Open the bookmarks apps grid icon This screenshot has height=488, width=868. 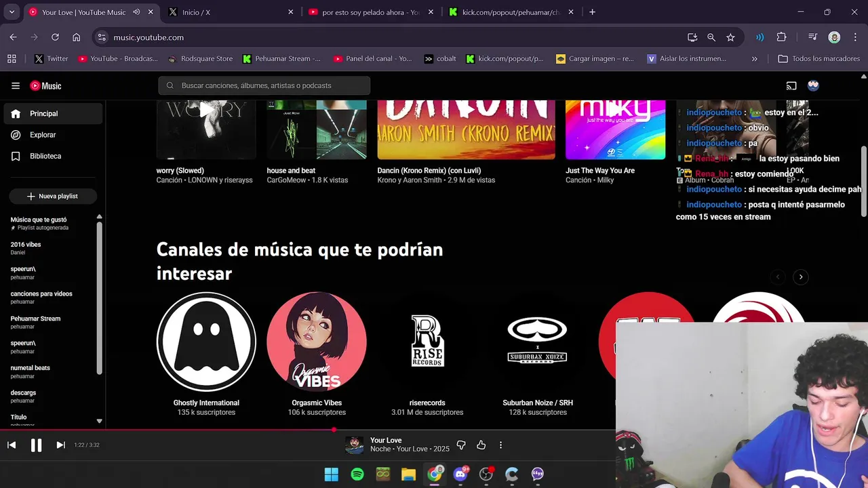click(12, 59)
